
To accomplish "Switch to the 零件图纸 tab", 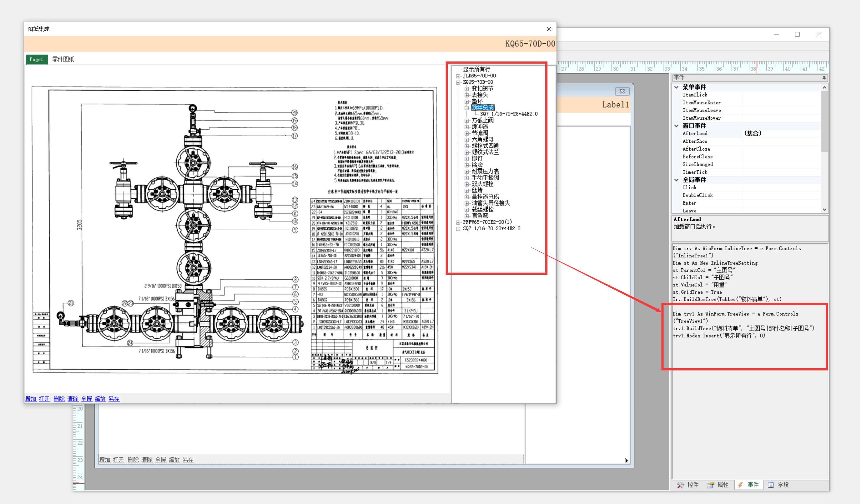I will (x=63, y=59).
